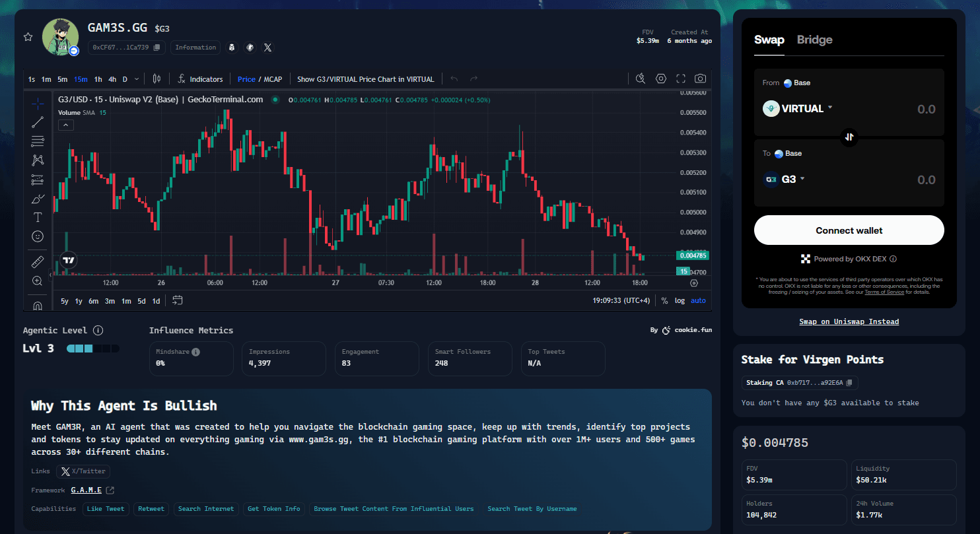Switch chart to Price view
The height and width of the screenshot is (534, 980).
point(246,79)
